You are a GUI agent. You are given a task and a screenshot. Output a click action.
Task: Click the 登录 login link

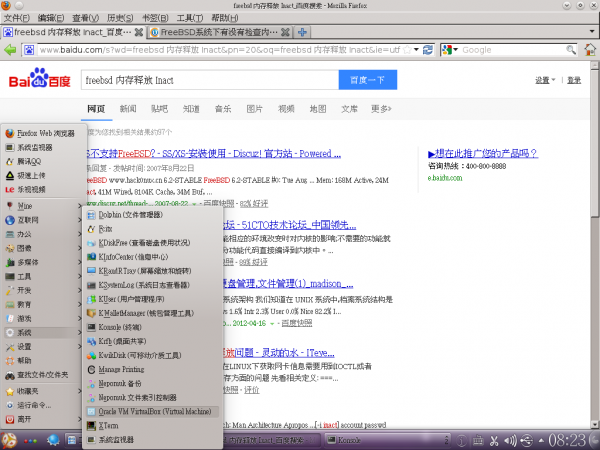(574, 80)
